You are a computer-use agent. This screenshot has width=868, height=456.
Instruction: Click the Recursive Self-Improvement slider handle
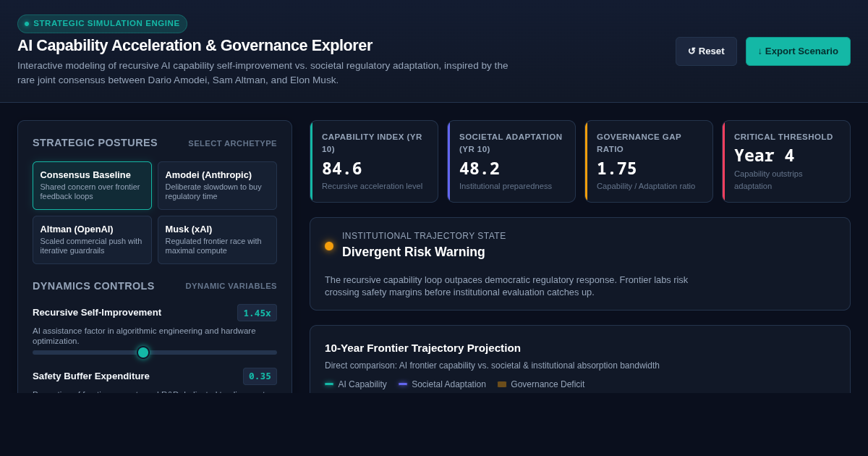pos(143,352)
